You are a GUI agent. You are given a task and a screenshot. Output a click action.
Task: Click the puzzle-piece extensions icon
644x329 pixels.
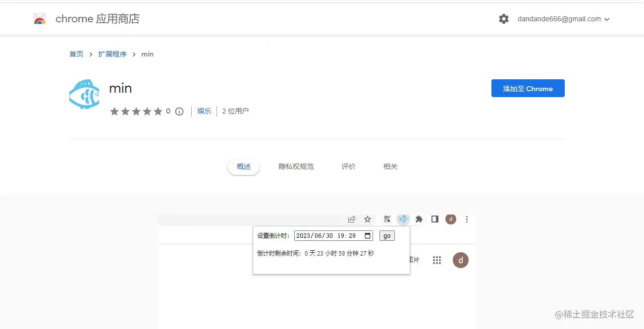point(419,219)
